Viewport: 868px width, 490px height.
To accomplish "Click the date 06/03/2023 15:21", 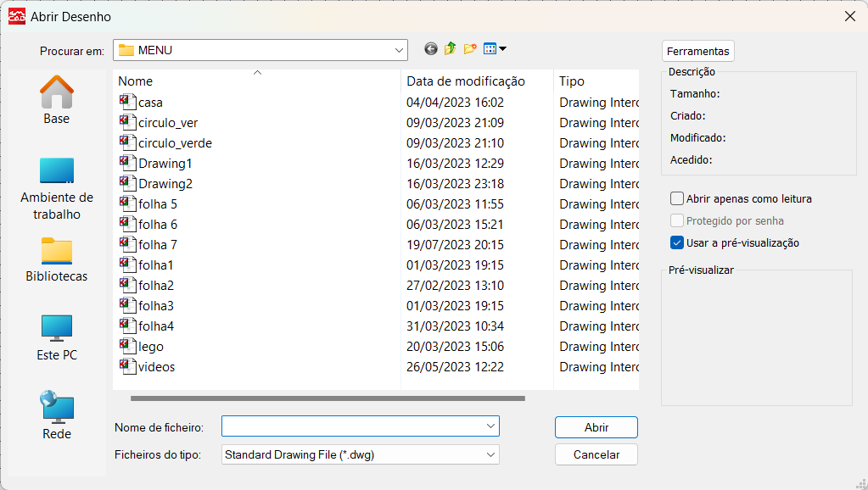I will [x=455, y=224].
